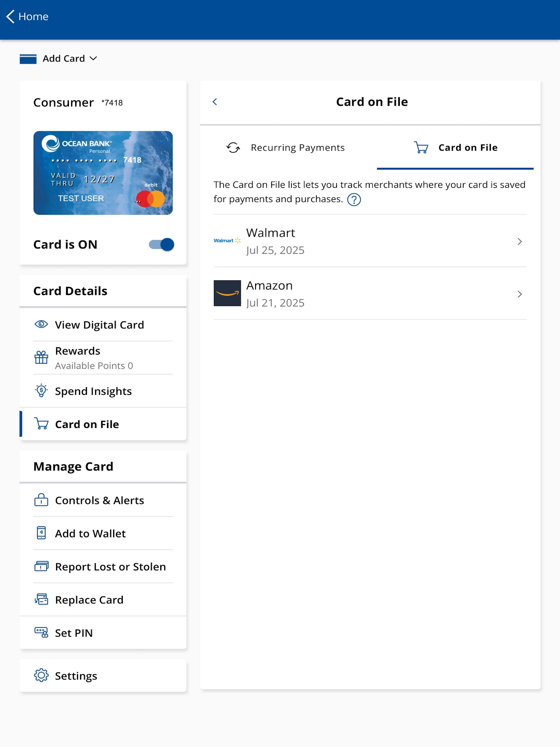Go back from Card on File panel
Screen dimensions: 560x747
point(215,102)
